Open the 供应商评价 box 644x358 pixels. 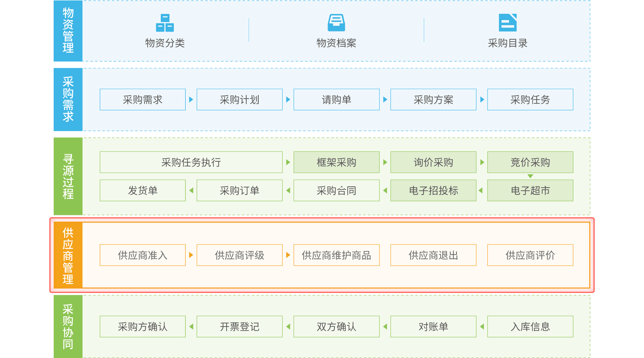tap(530, 255)
